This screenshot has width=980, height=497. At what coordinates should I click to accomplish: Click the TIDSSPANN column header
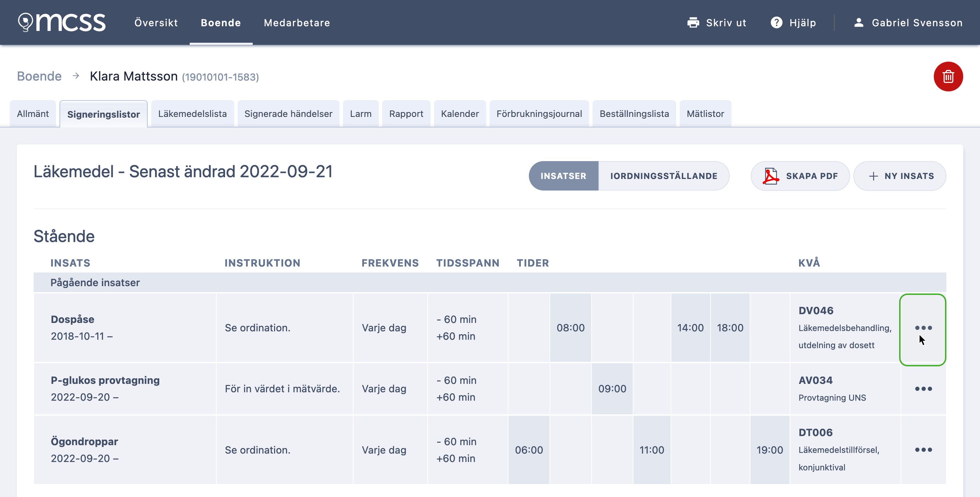468,263
